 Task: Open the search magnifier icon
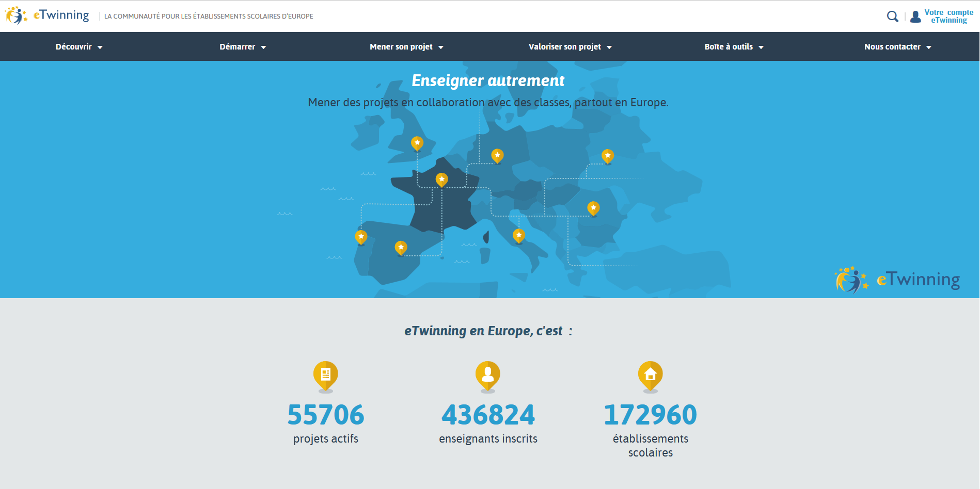(x=892, y=16)
